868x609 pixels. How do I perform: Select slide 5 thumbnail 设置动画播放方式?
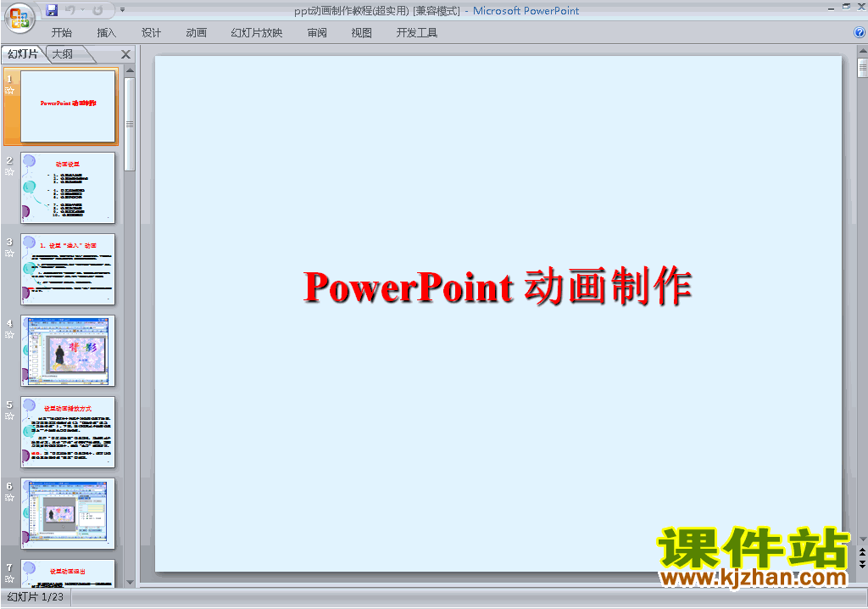click(x=68, y=433)
